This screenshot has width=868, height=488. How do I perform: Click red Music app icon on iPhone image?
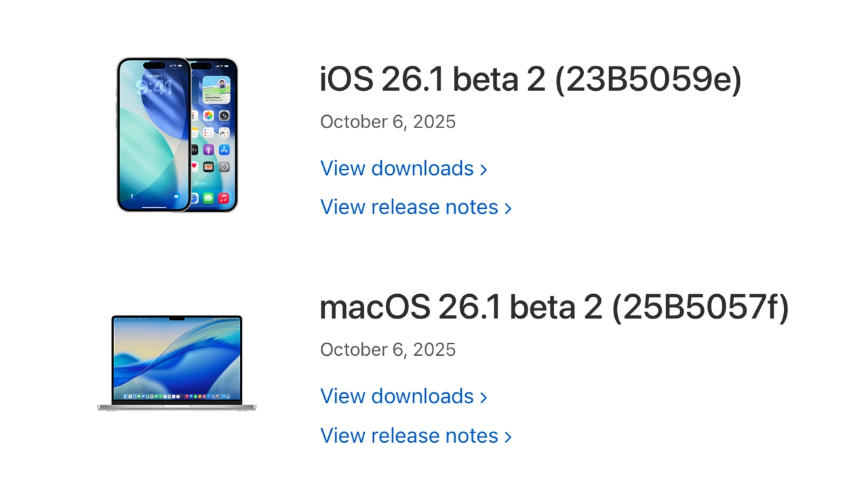pyautogui.click(x=224, y=199)
